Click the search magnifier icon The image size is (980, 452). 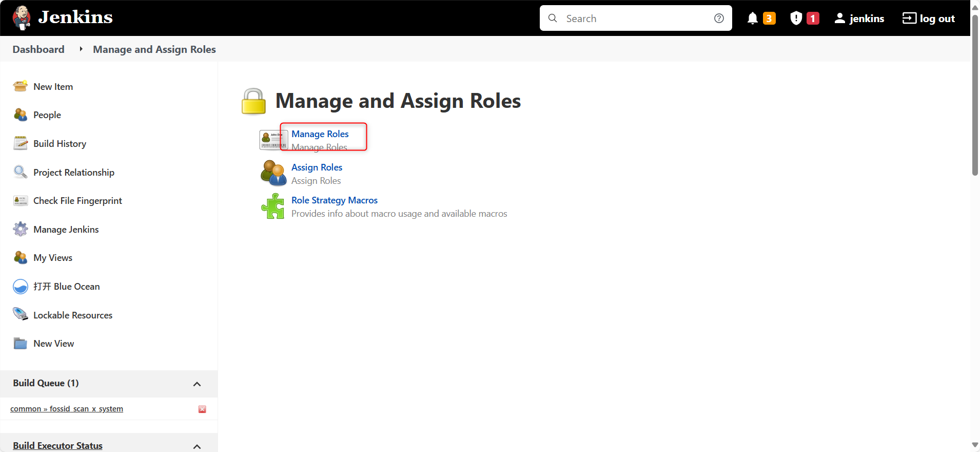[x=553, y=18]
